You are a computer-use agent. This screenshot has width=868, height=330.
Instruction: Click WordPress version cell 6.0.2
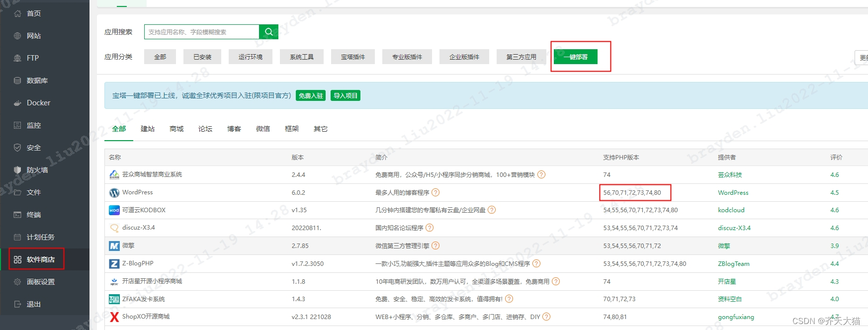pyautogui.click(x=298, y=192)
